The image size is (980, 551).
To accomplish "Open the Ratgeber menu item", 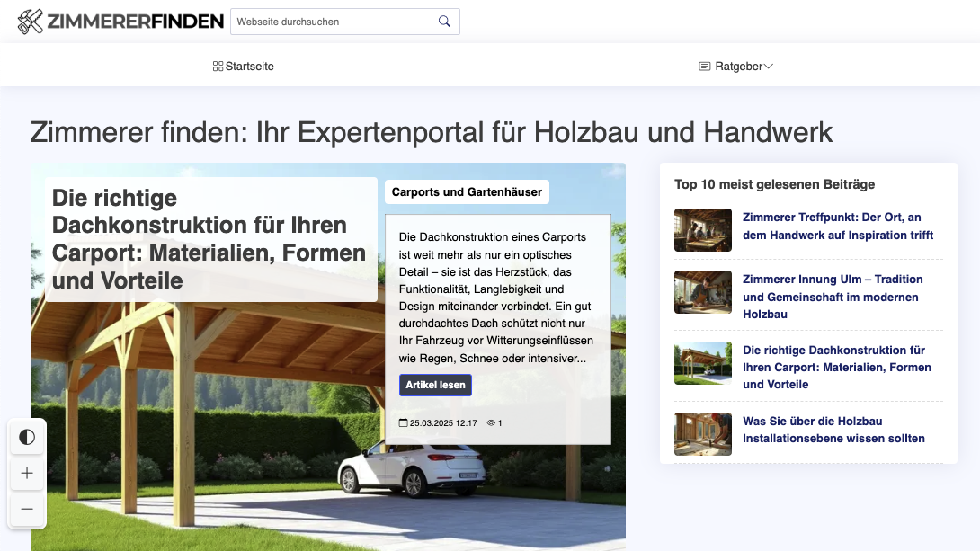I will click(x=738, y=67).
